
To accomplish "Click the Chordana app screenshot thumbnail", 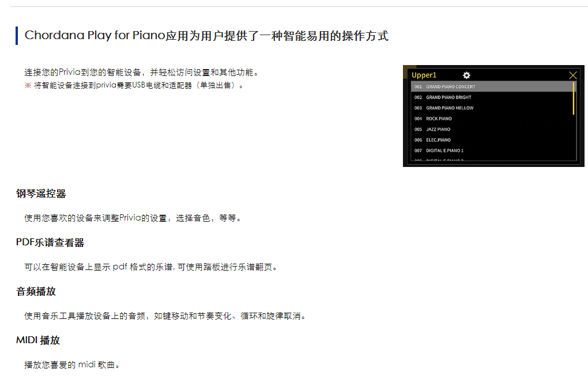I will [x=493, y=116].
